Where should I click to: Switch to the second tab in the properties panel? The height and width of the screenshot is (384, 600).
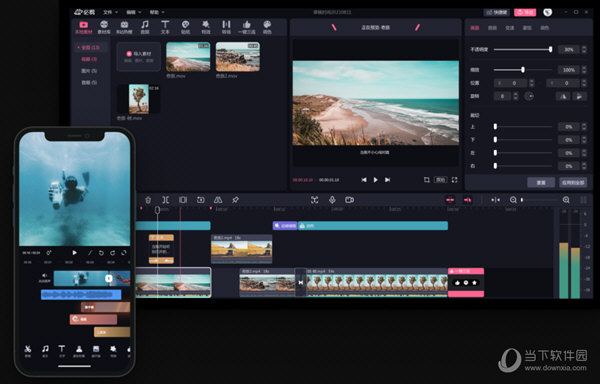(x=492, y=28)
